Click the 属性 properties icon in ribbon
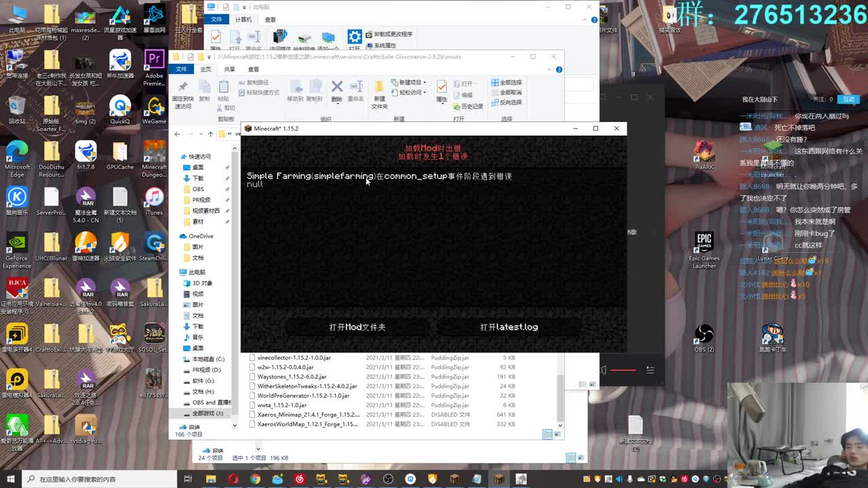The height and width of the screenshot is (488, 868). click(441, 89)
